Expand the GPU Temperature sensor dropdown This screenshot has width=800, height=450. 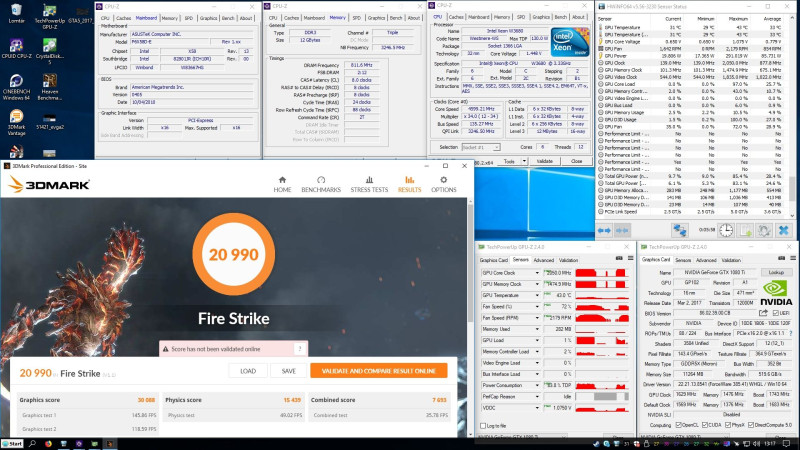(x=537, y=295)
